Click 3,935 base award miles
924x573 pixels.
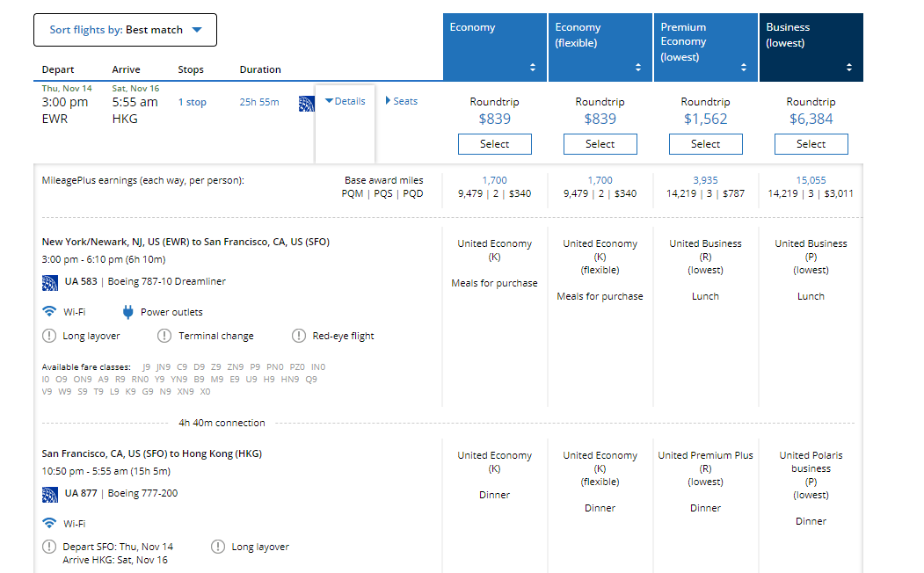tap(705, 180)
